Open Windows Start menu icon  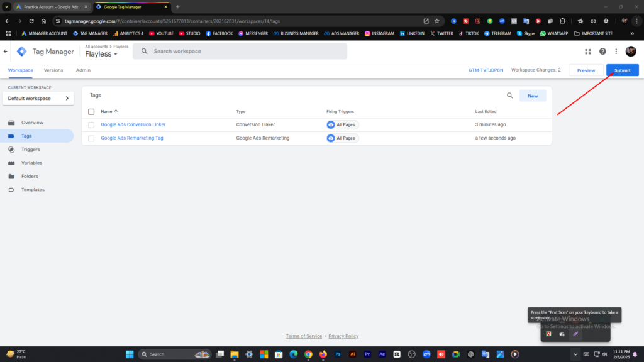130,354
